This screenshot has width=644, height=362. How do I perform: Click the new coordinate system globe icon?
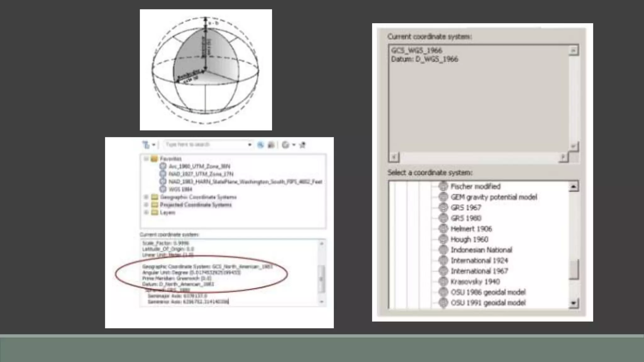[286, 145]
